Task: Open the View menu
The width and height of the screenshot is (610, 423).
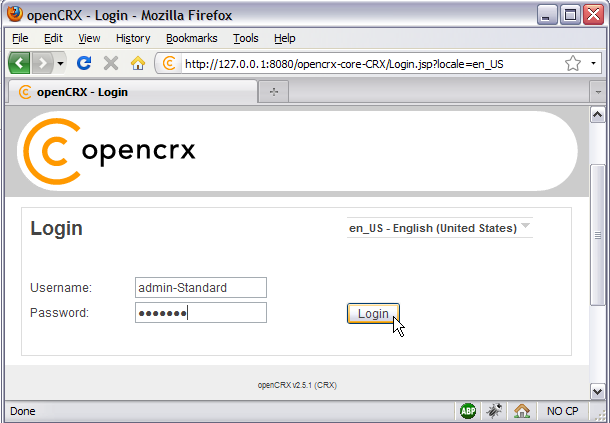Action: pyautogui.click(x=89, y=38)
